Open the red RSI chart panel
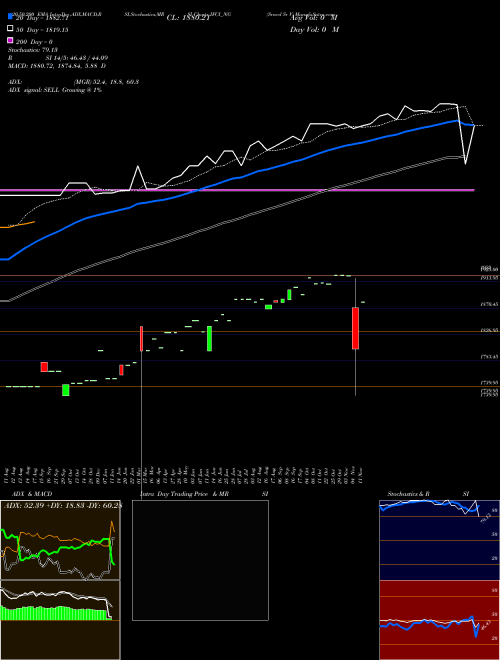Screen dimensions: 500x660 439,620
